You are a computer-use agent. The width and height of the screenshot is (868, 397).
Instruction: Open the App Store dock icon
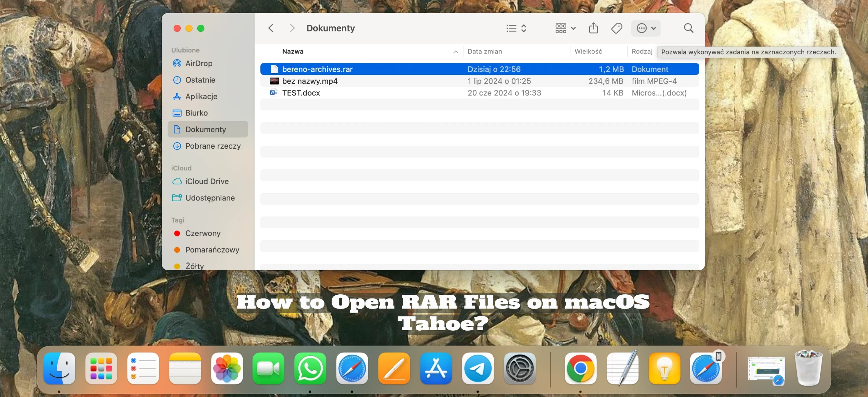click(x=436, y=369)
